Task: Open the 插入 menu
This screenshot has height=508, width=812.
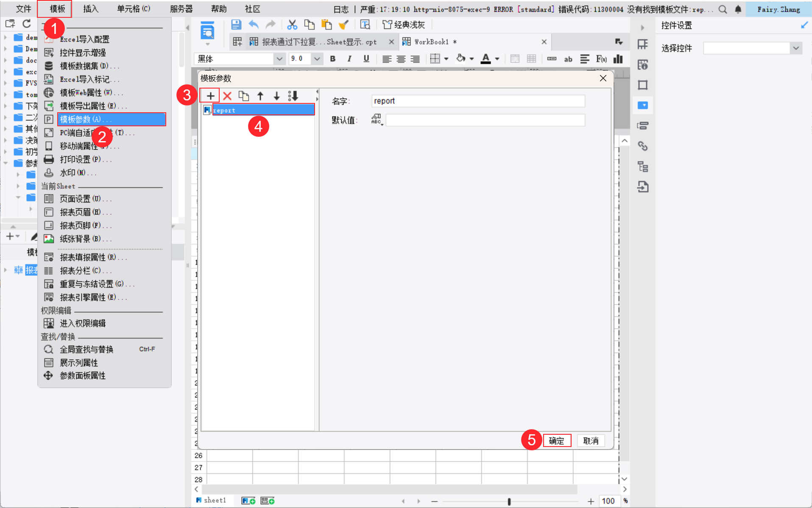Action: tap(91, 9)
